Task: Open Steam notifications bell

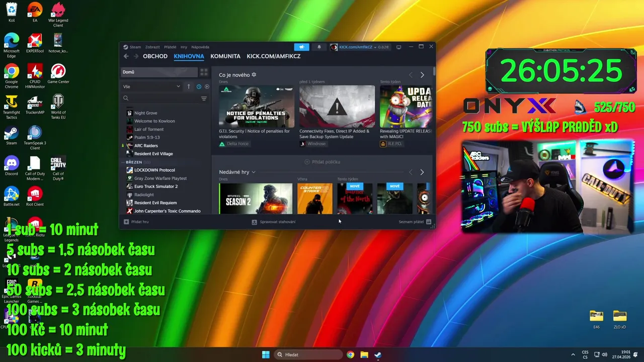Action: point(319,47)
